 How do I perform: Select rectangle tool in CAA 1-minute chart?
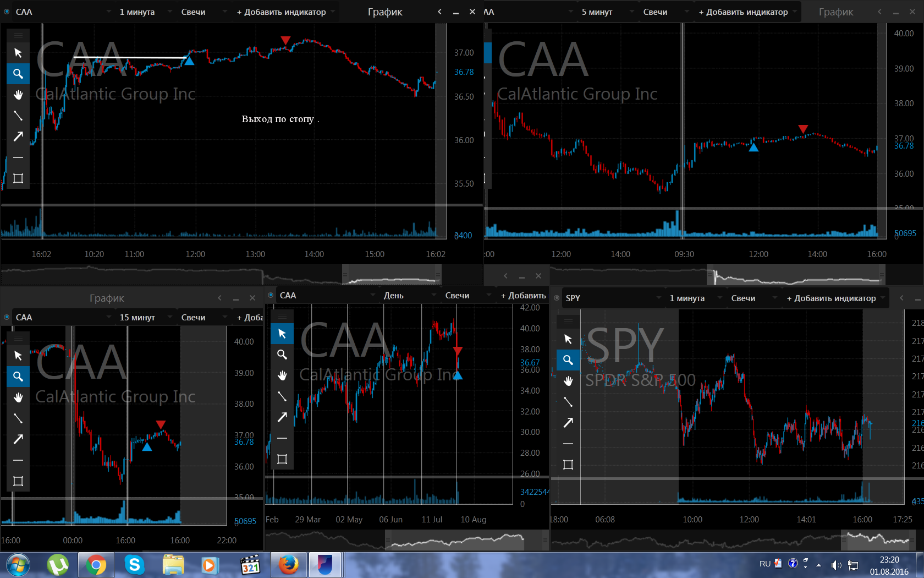click(x=18, y=178)
